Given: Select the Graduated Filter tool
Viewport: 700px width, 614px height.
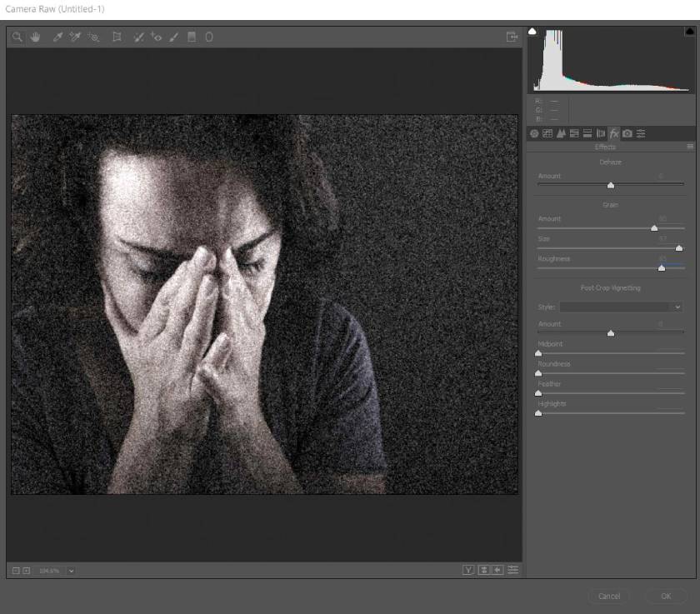Looking at the screenshot, I should (192, 37).
